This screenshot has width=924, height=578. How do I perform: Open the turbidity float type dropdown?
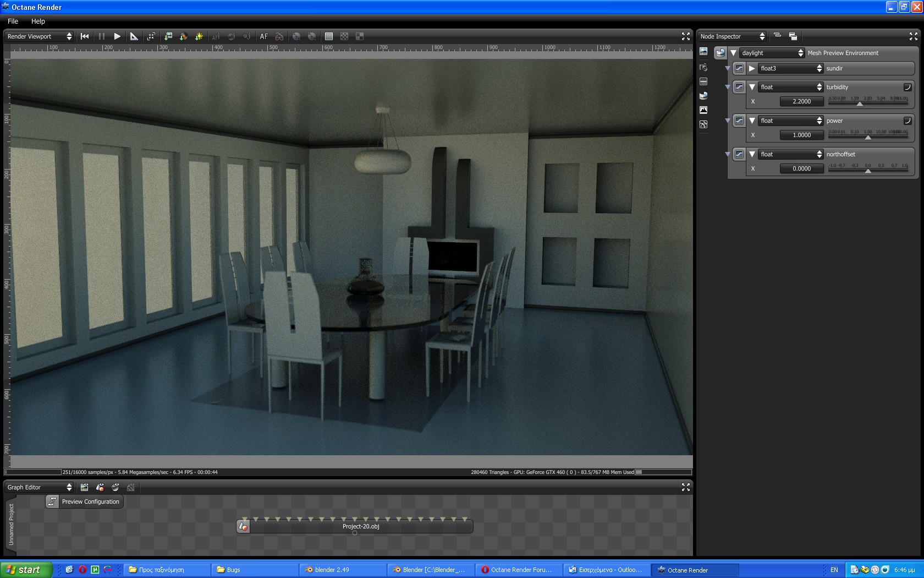point(791,87)
